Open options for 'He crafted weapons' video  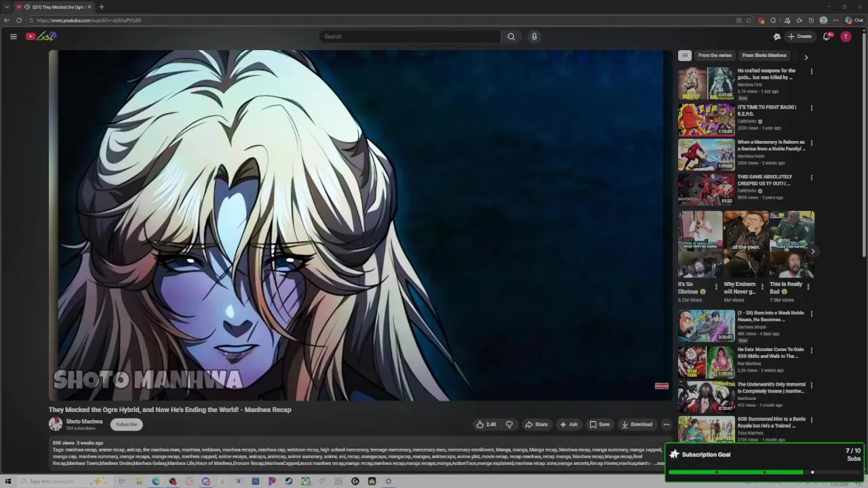pyautogui.click(x=811, y=71)
